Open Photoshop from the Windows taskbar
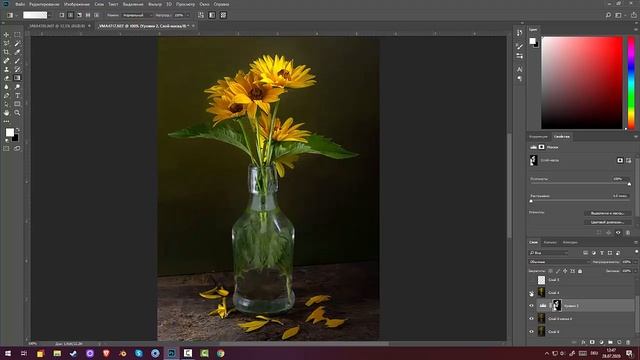Viewport: 640px width, 360px height. click(x=171, y=353)
